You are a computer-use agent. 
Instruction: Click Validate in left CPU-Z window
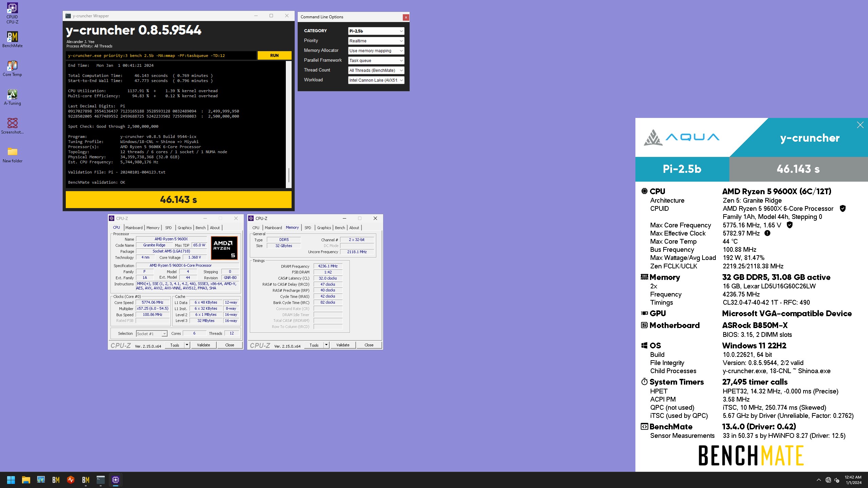point(203,345)
